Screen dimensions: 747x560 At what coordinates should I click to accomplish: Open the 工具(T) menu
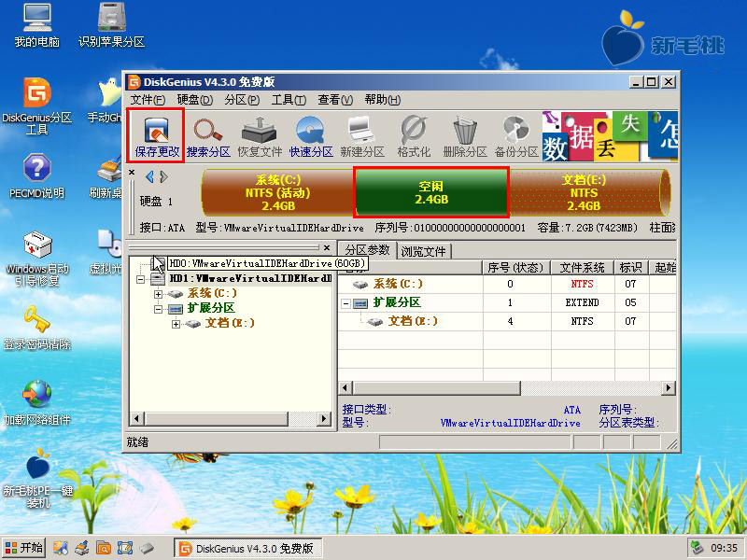point(289,100)
